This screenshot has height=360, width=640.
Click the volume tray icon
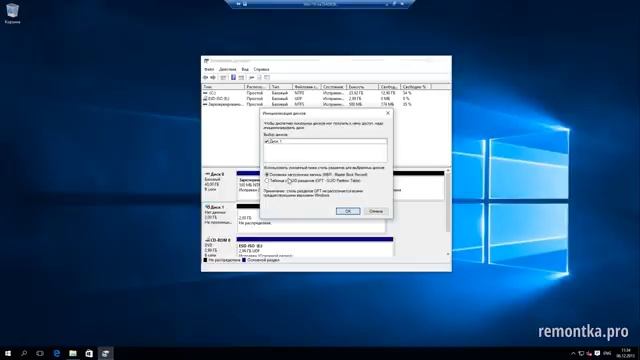tap(589, 353)
